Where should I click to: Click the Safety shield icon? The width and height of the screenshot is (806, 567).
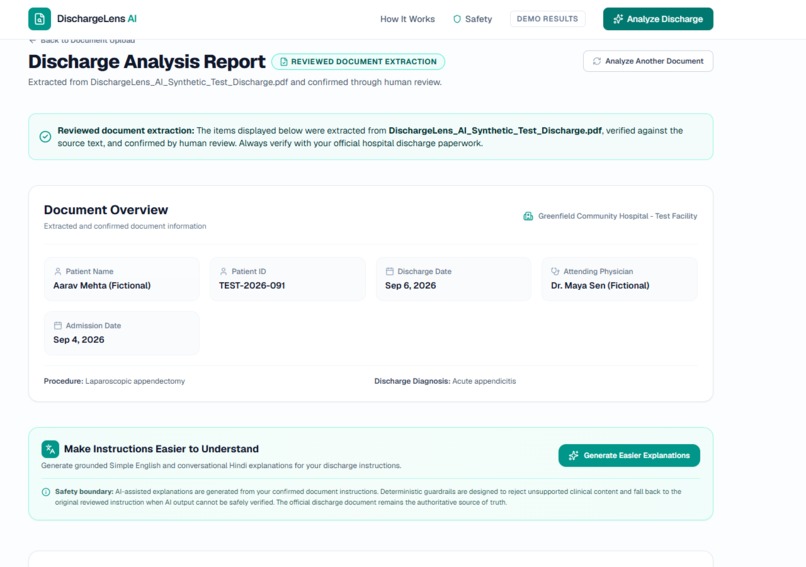pos(456,19)
